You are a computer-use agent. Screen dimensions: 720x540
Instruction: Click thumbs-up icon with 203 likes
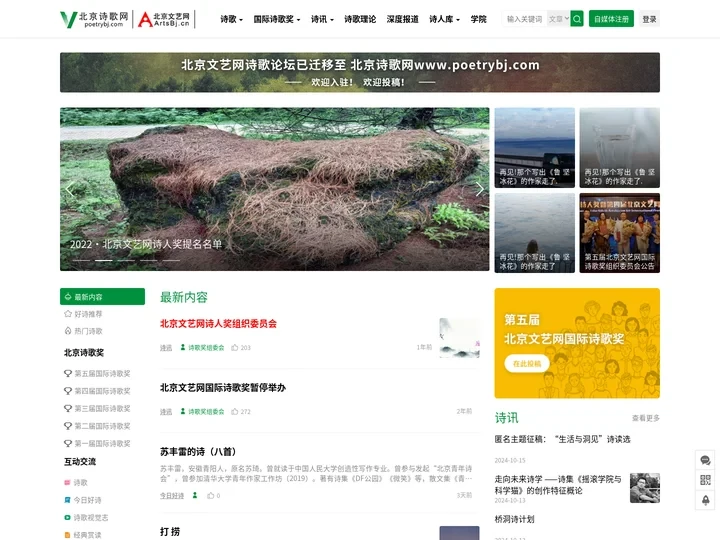tap(235, 348)
